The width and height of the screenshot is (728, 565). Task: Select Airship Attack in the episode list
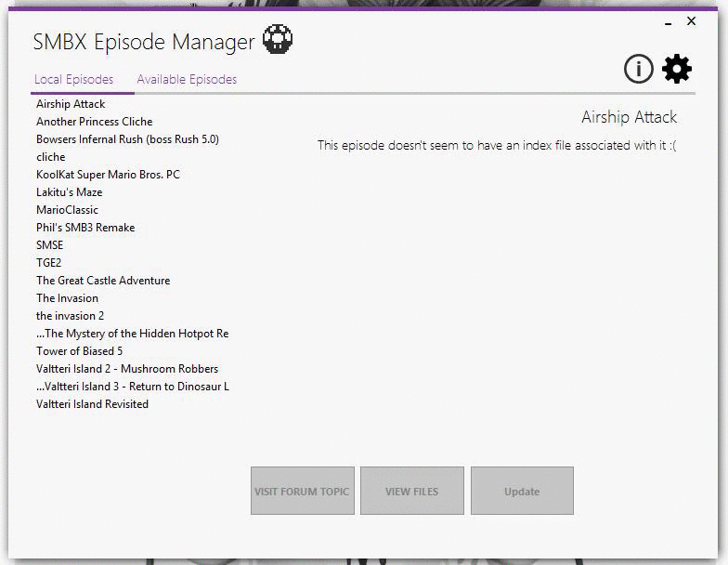pyautogui.click(x=71, y=104)
